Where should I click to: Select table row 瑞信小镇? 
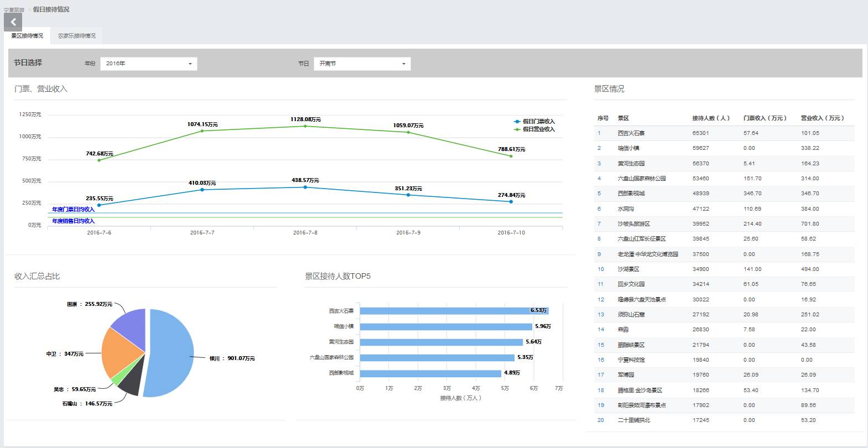coord(723,148)
